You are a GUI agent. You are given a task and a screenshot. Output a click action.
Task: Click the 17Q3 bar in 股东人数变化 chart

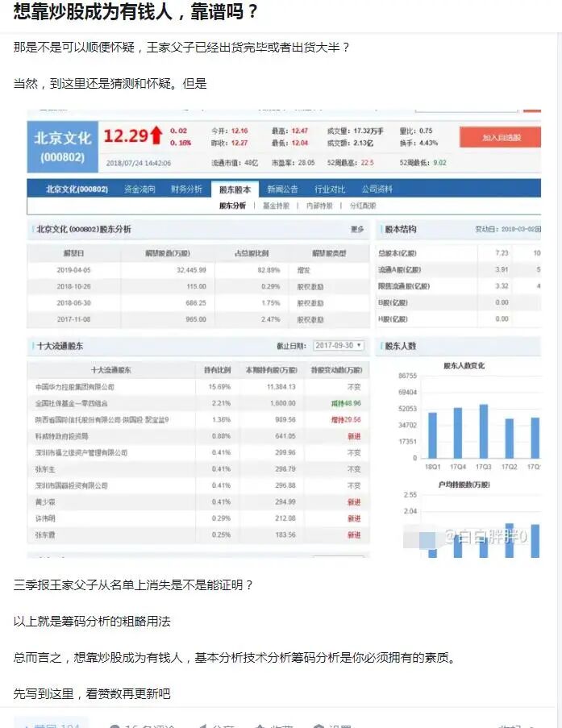click(x=484, y=431)
